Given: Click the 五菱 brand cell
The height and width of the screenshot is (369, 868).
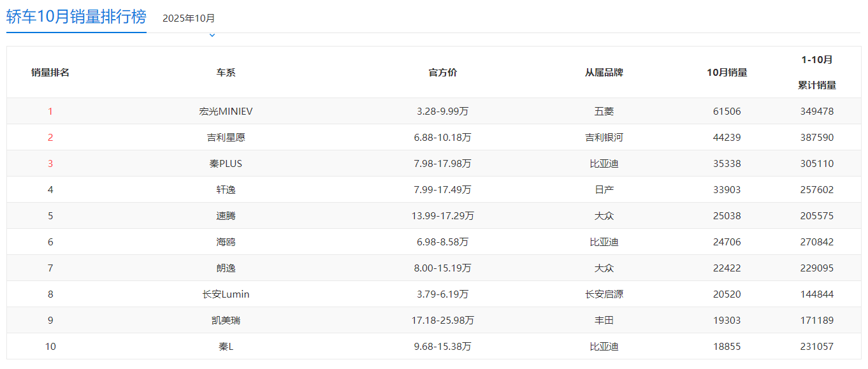Looking at the screenshot, I should point(604,112).
